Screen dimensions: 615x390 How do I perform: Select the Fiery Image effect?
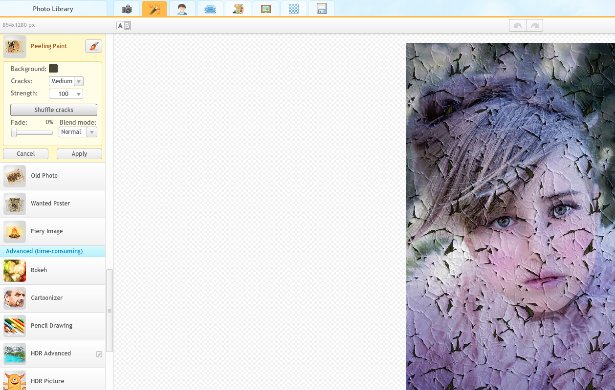pos(53,231)
